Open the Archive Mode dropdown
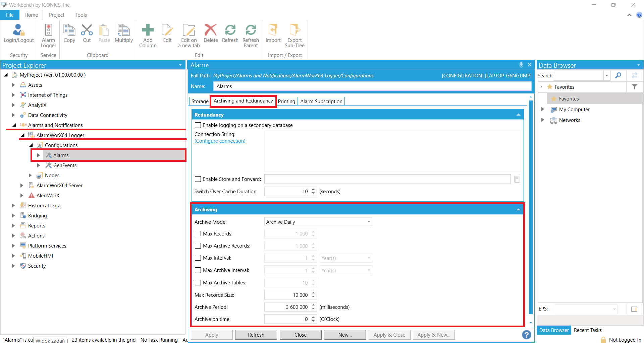Screen dimensions: 644x343 318,222
